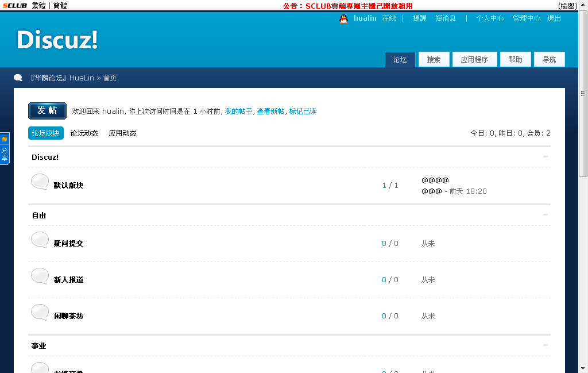Click the vertical scrollbar thumb
This screenshot has height=373, width=588.
(583, 94)
